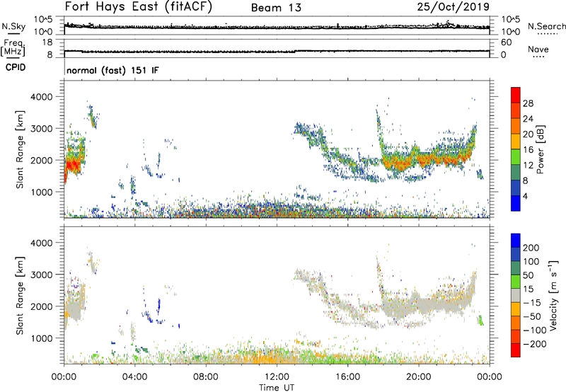Click the '16:00' time axis tick label
The width and height of the screenshot is (566, 392).
[347, 377]
